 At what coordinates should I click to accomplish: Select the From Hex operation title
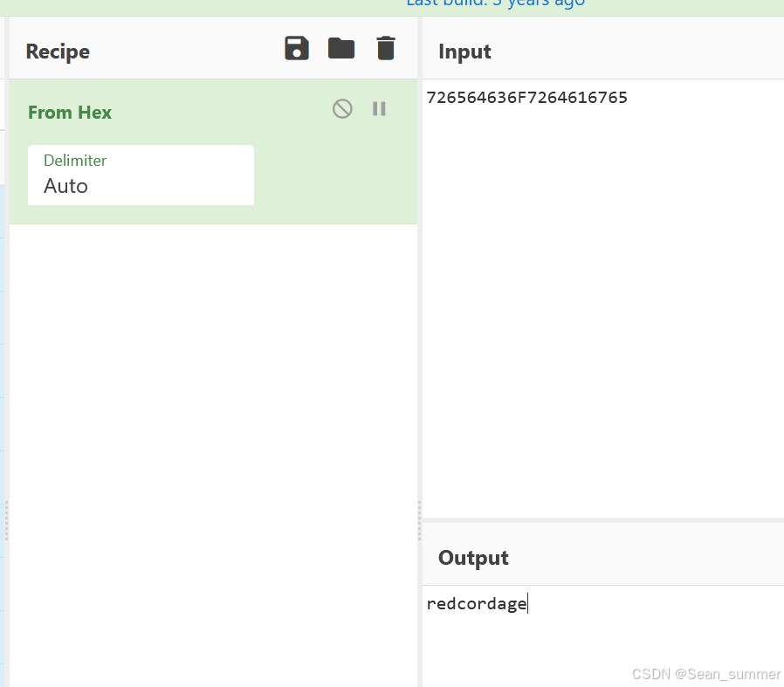click(x=70, y=113)
